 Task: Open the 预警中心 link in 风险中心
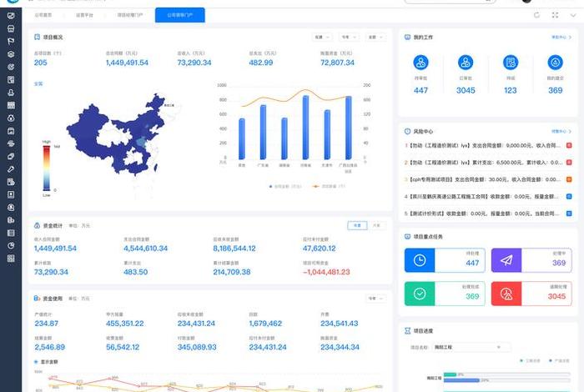[x=561, y=132]
